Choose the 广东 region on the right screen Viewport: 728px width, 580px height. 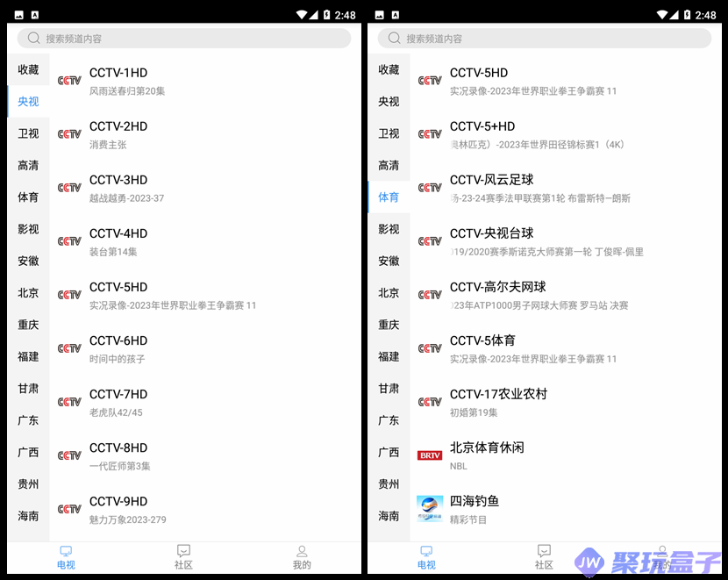pos(389,420)
